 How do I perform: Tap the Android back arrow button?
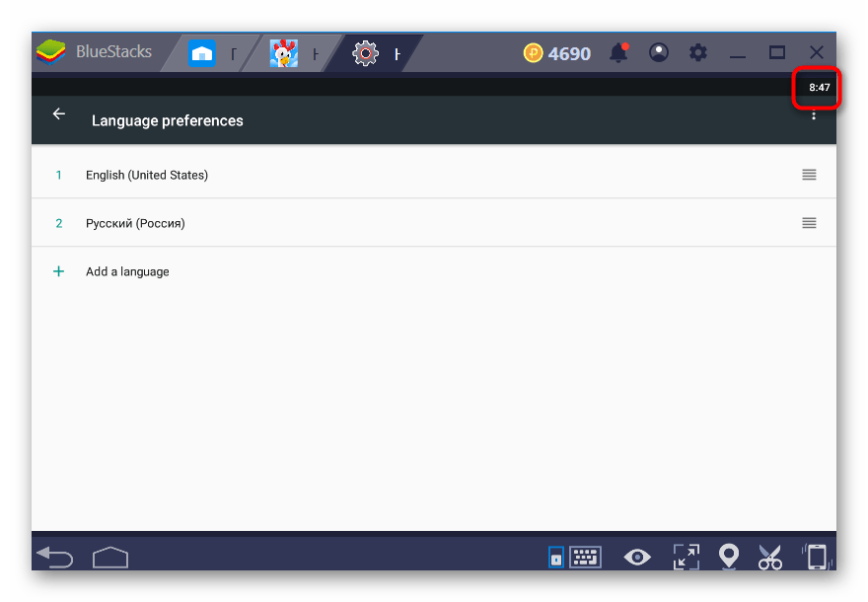coord(55,557)
